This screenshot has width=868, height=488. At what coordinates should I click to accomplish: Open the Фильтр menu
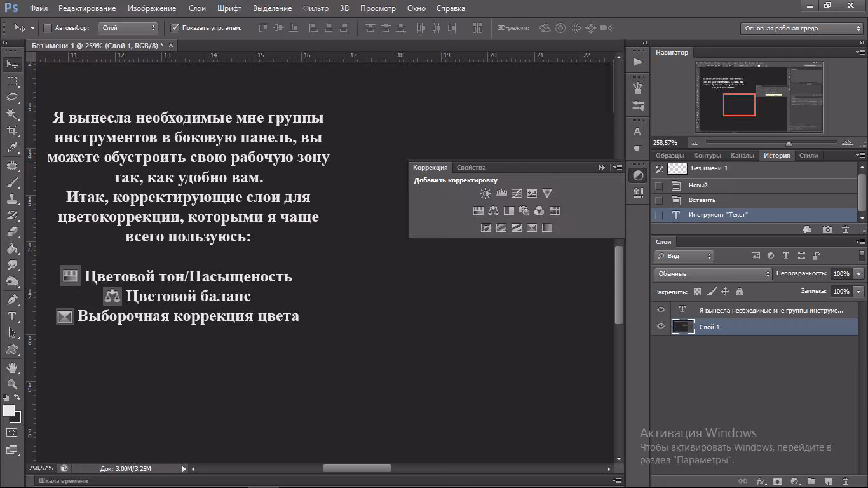coord(316,8)
